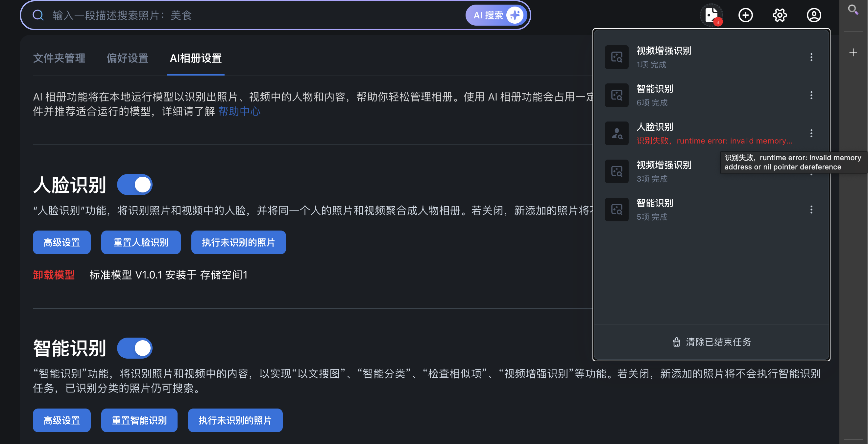Open more options for 智能识别 6项 完成 task
Image resolution: width=868 pixels, height=444 pixels.
(811, 95)
